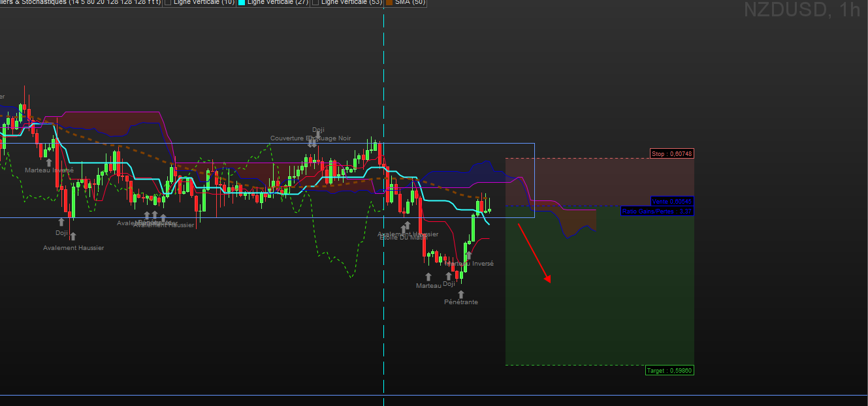The width and height of the screenshot is (868, 406).
Task: Click the up arrow above Avalement Haussier at far left
Action: (x=72, y=238)
